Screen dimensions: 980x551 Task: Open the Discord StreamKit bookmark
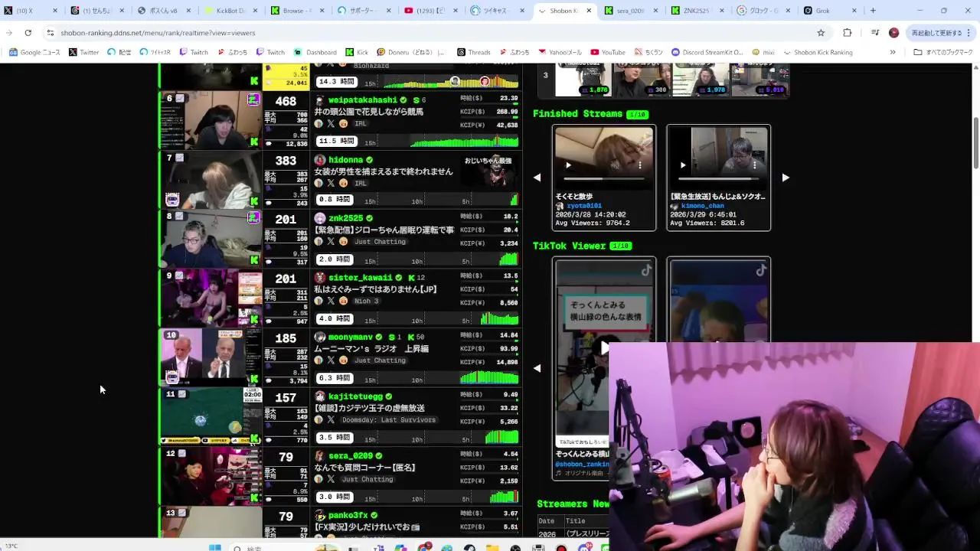click(707, 52)
